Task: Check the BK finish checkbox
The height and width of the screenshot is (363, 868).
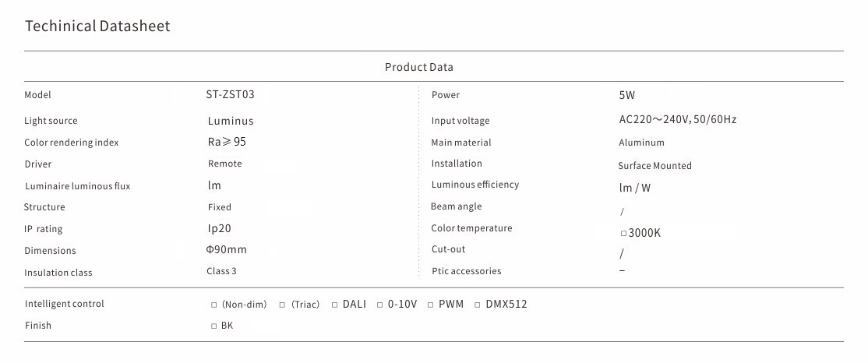Action: (x=214, y=326)
